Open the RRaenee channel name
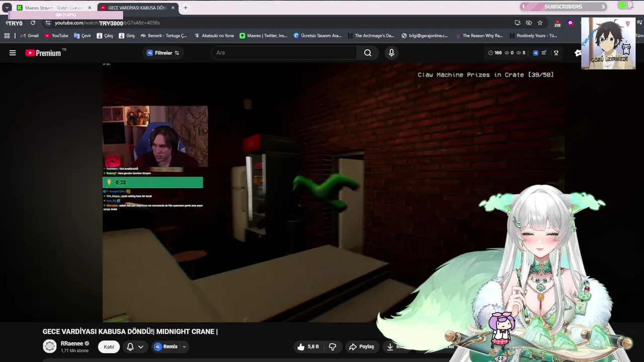 pos(72,343)
